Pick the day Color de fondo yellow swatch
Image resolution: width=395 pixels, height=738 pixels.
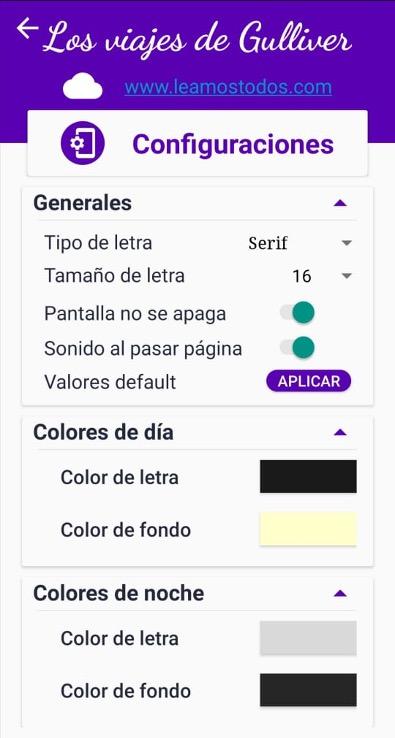[308, 529]
